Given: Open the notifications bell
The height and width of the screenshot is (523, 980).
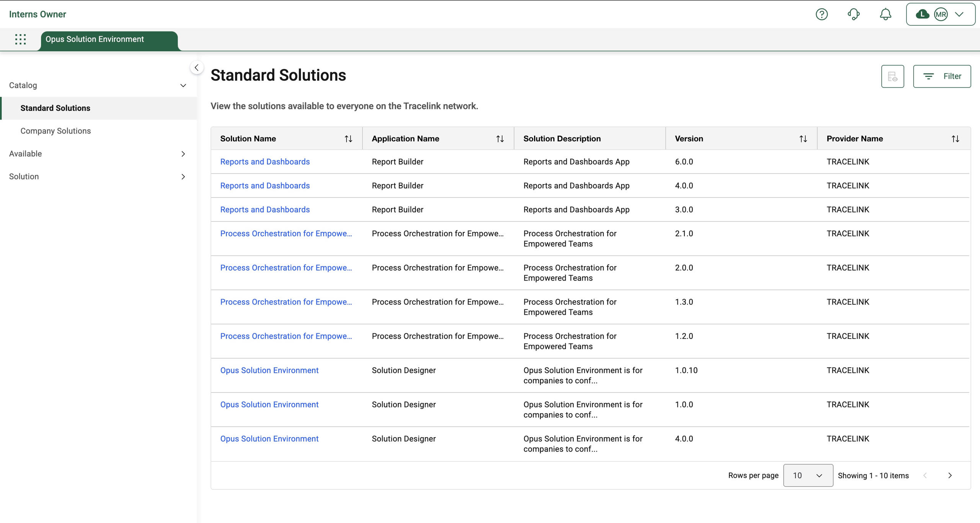Looking at the screenshot, I should click(x=885, y=15).
